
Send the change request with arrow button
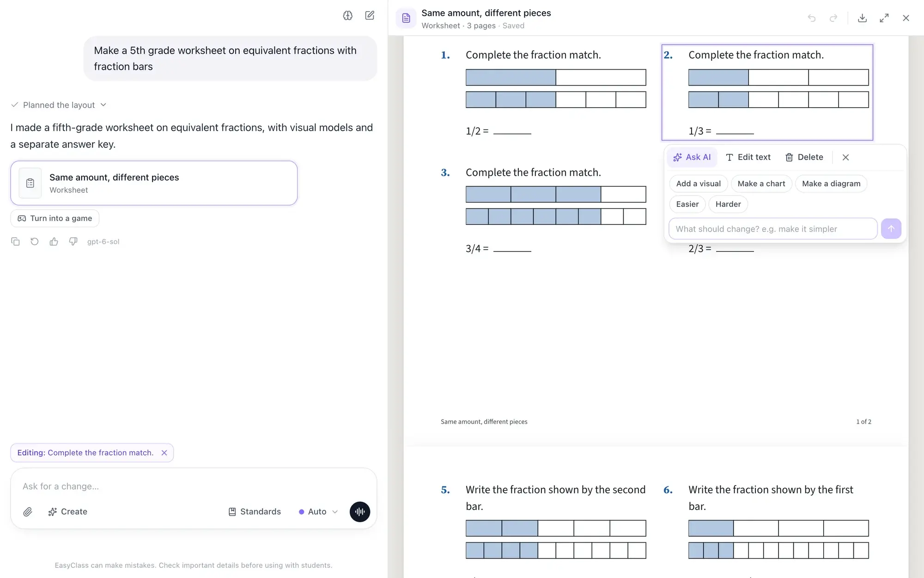[x=891, y=229]
